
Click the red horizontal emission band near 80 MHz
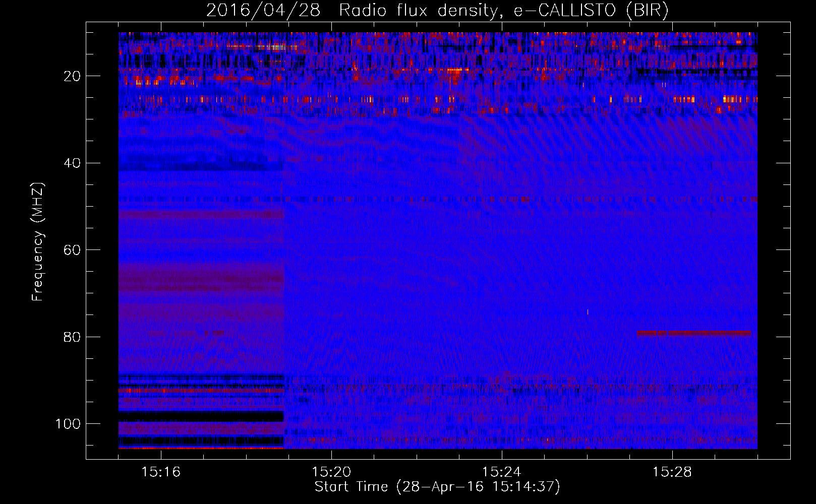(694, 333)
